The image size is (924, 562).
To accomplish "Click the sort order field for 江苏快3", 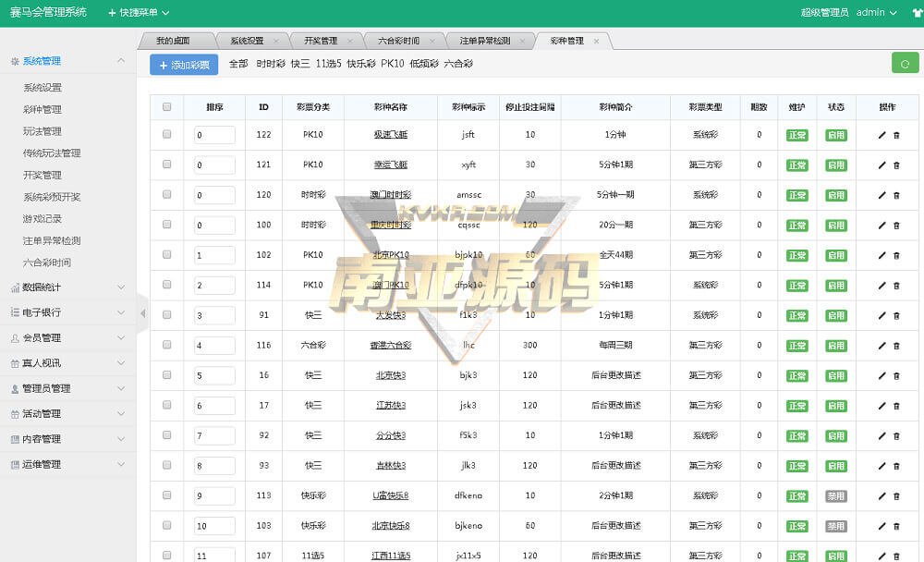I will (x=214, y=406).
